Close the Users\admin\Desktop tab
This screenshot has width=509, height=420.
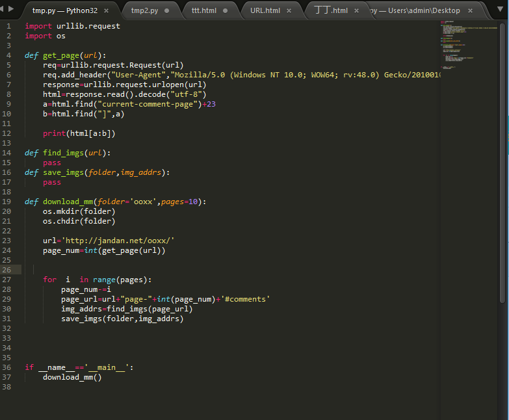[470, 10]
